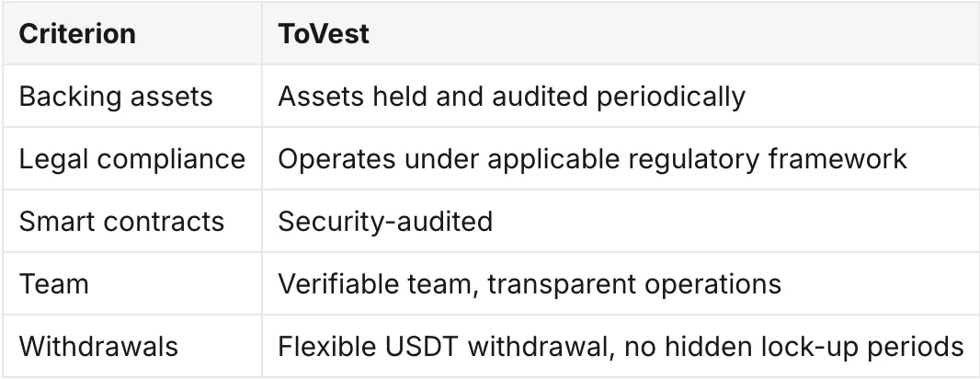Select the Legal compliance cell
Viewport: 980px width, 379px height.
pyautogui.click(x=131, y=159)
